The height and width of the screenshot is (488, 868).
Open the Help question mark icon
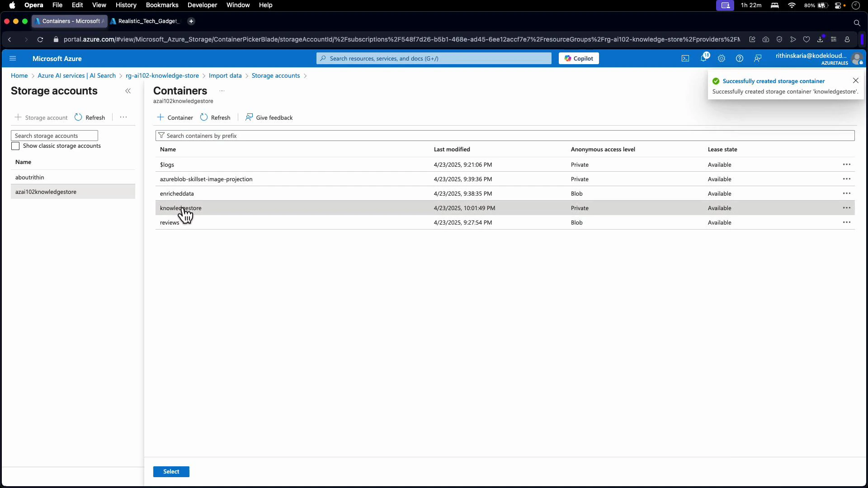(x=740, y=58)
